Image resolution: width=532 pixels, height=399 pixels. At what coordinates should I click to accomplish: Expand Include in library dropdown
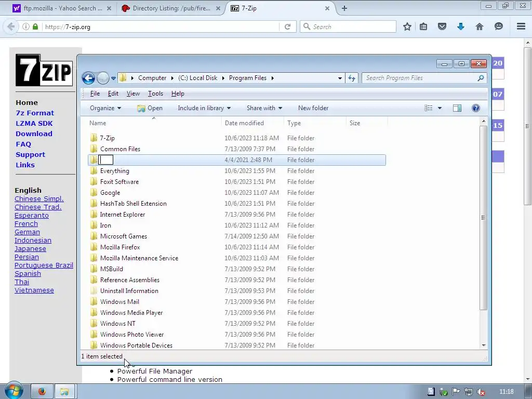tap(204, 108)
